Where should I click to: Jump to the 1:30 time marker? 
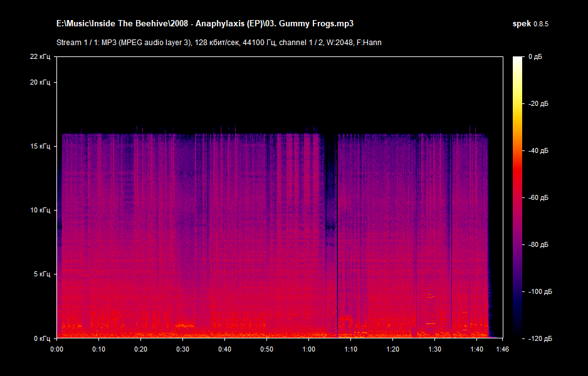point(435,348)
